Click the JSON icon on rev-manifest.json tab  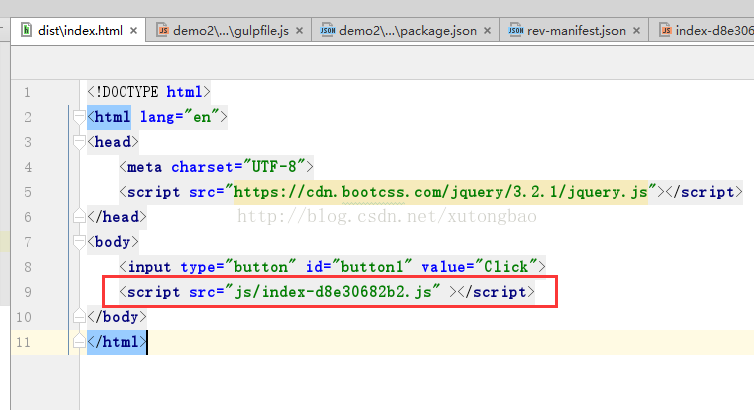tap(515, 30)
